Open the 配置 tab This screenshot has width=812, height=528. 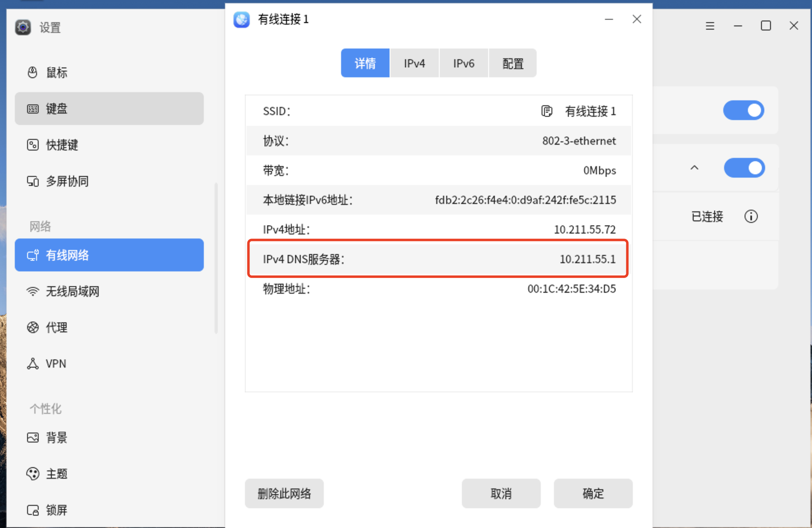point(513,63)
